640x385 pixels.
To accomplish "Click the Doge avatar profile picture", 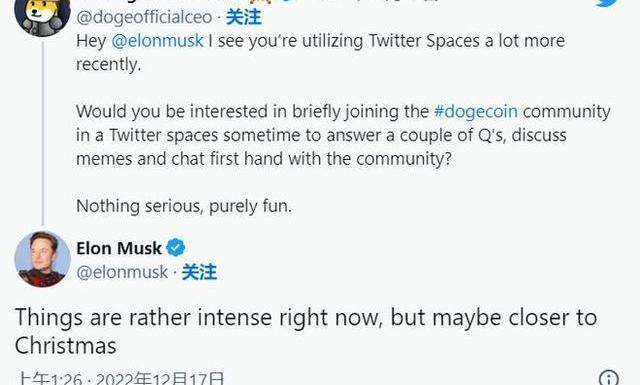I will point(42,16).
